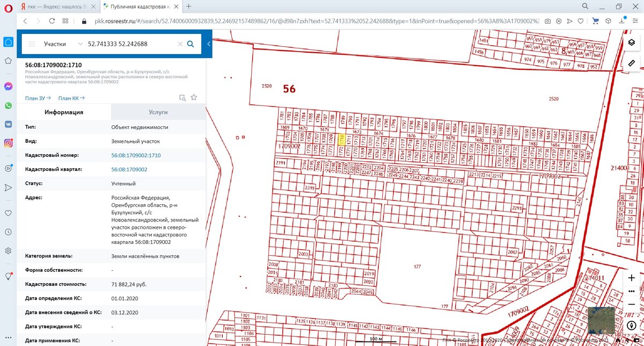Go back to previous page
The image size is (644, 346).
(x=24, y=21)
